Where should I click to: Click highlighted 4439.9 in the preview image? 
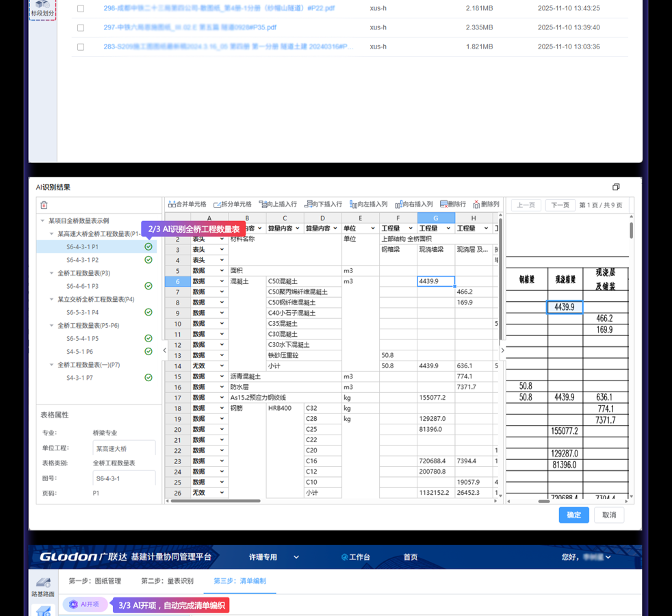tap(565, 307)
